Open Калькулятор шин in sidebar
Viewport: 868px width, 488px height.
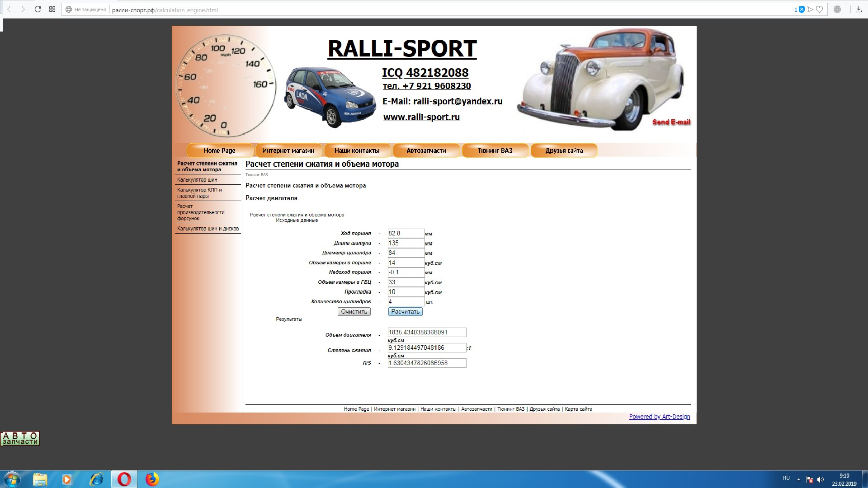197,180
